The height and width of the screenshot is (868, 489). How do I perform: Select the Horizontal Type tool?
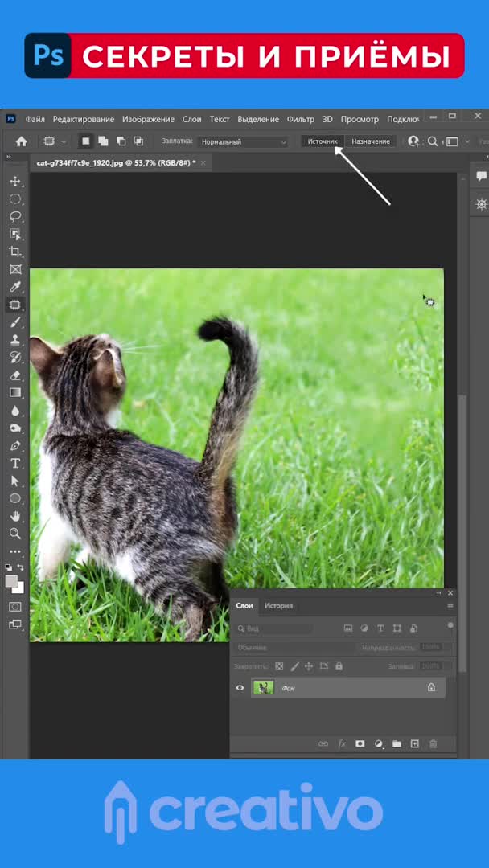coord(15,463)
